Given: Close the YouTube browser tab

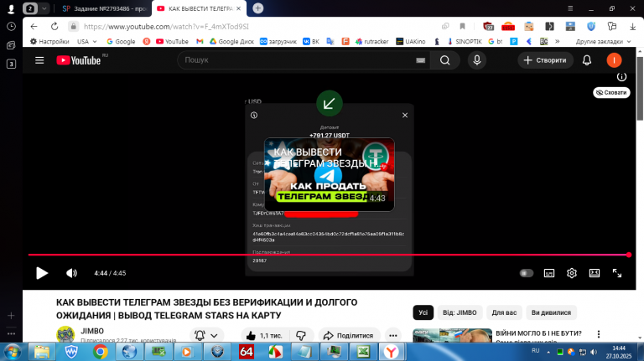Looking at the screenshot, I should click(239, 8).
